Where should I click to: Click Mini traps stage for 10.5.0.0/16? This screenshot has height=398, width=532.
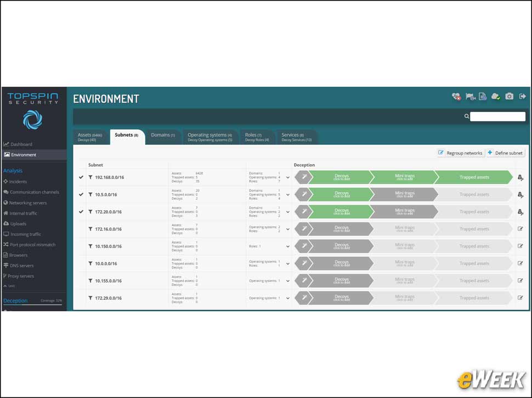tap(404, 194)
